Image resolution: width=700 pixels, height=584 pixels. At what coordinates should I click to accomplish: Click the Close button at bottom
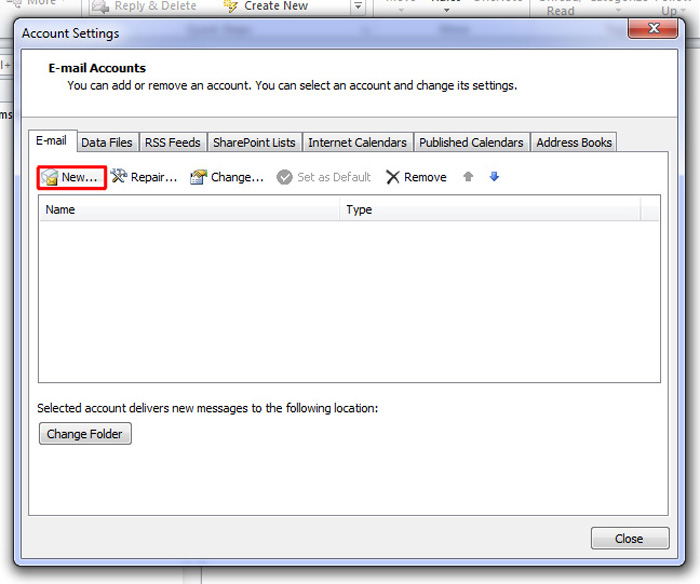(629, 538)
